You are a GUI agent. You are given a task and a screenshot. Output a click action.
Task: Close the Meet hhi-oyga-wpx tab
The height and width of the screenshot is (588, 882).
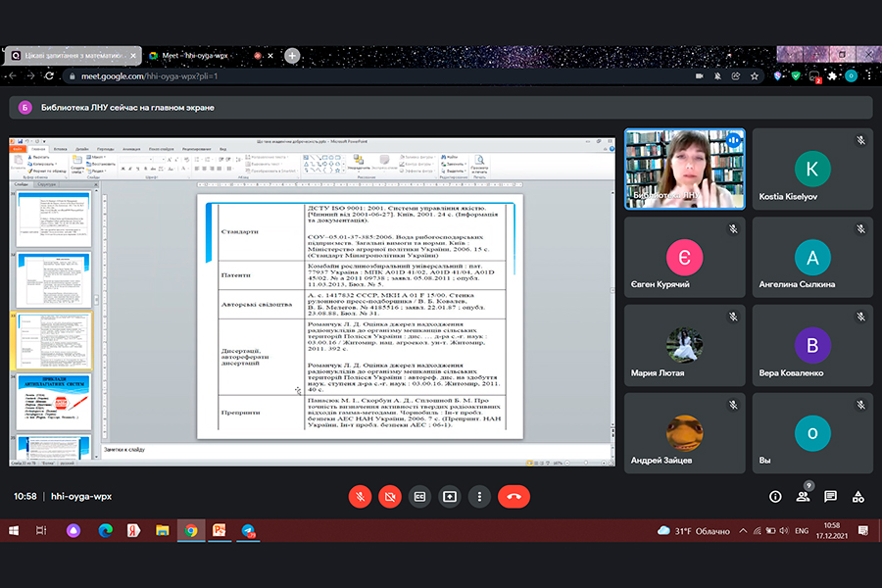[x=270, y=56]
